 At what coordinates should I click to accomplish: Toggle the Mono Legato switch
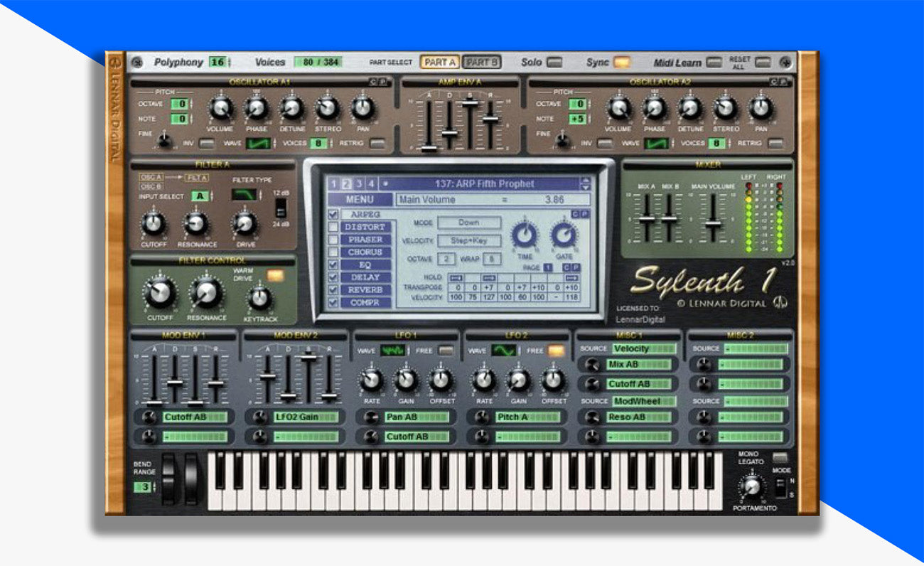point(780,458)
